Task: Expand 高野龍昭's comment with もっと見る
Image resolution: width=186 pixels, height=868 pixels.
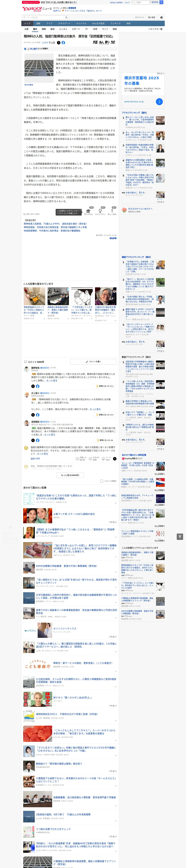Action: (49, 435)
